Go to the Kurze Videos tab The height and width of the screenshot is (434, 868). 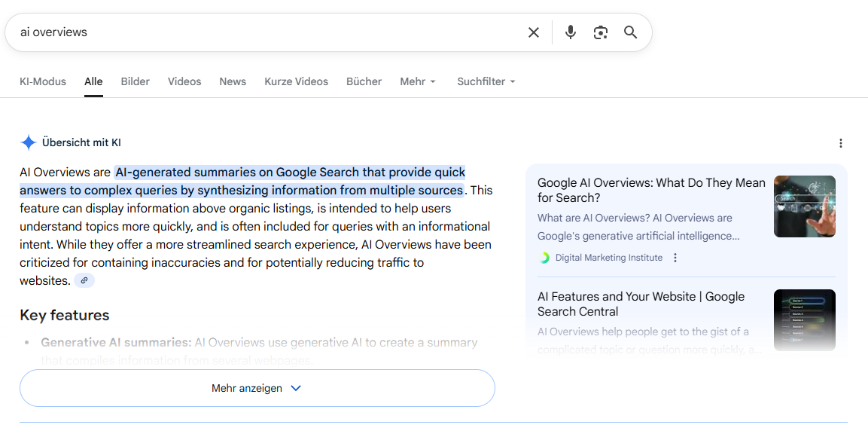pyautogui.click(x=296, y=81)
